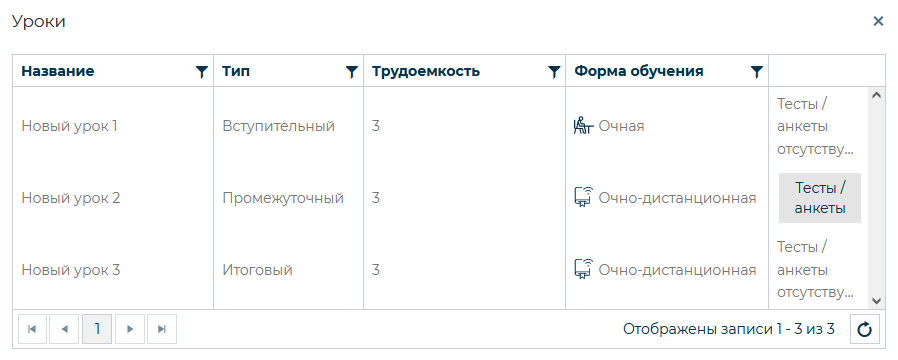Open the filter for Тип column
The height and width of the screenshot is (360, 898).
pyautogui.click(x=352, y=72)
